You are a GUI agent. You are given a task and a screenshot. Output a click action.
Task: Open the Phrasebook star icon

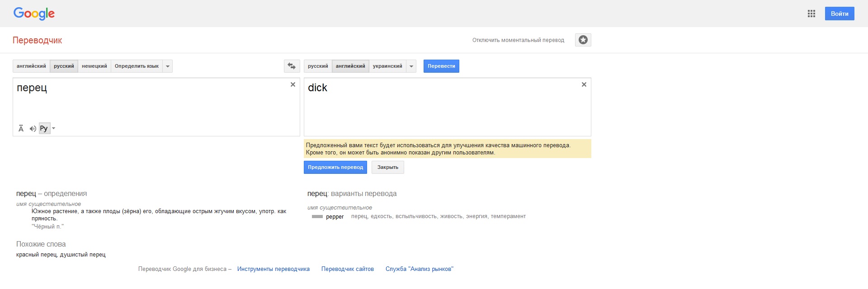point(583,40)
